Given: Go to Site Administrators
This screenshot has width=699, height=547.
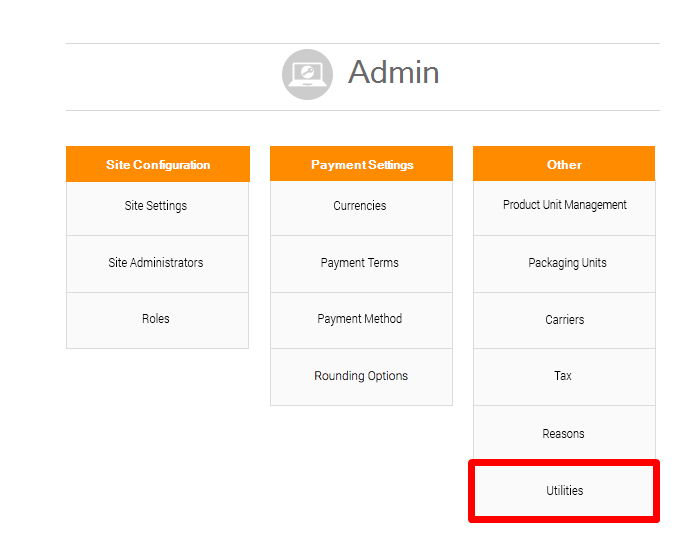Looking at the screenshot, I should point(156,263).
